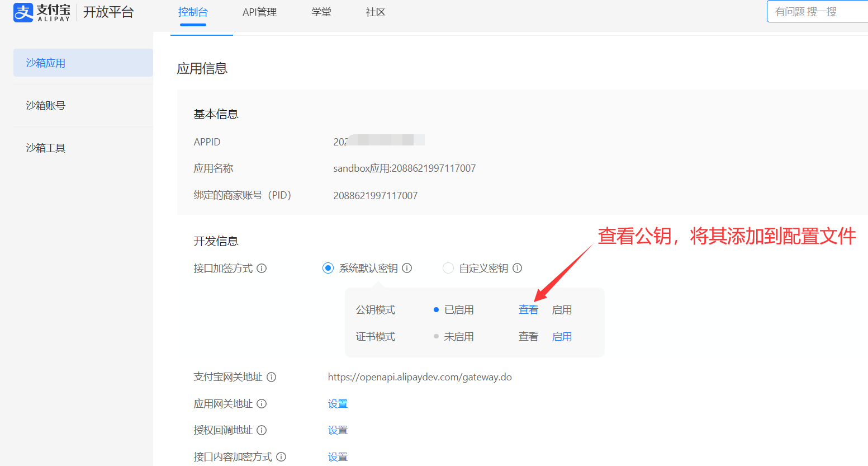The width and height of the screenshot is (868, 466).
Task: Click info icon next to 支付宝网关地址
Action: pyautogui.click(x=272, y=377)
